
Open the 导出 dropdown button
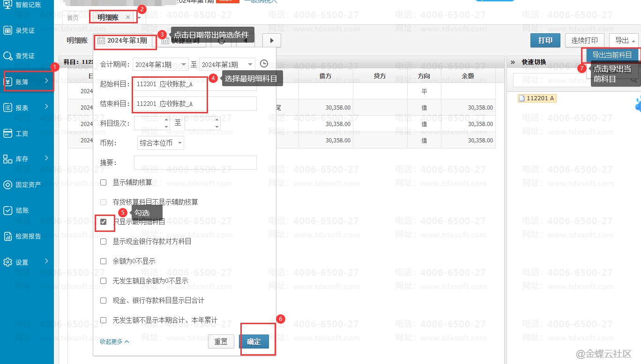624,41
